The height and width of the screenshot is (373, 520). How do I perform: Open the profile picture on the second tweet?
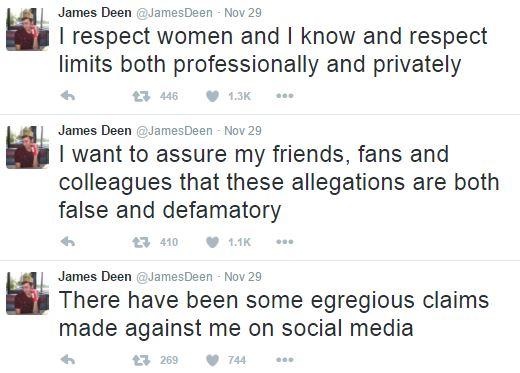pyautogui.click(x=28, y=147)
